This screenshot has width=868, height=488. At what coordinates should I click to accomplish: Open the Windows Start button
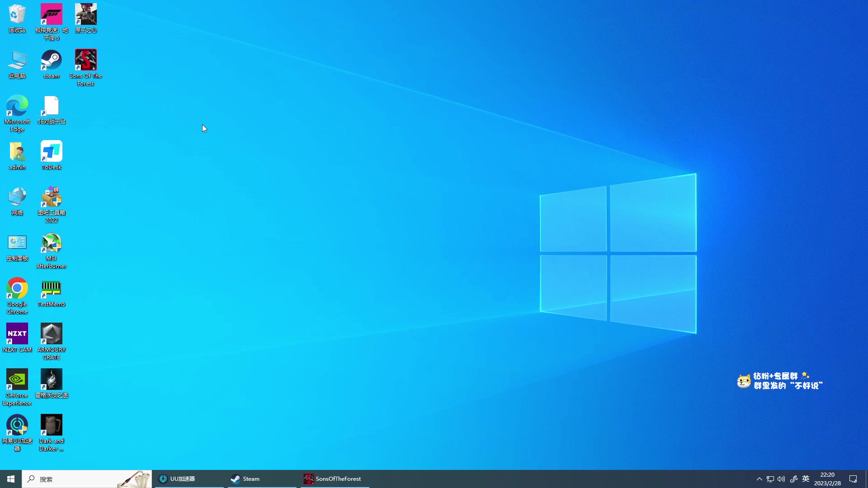coord(11,479)
